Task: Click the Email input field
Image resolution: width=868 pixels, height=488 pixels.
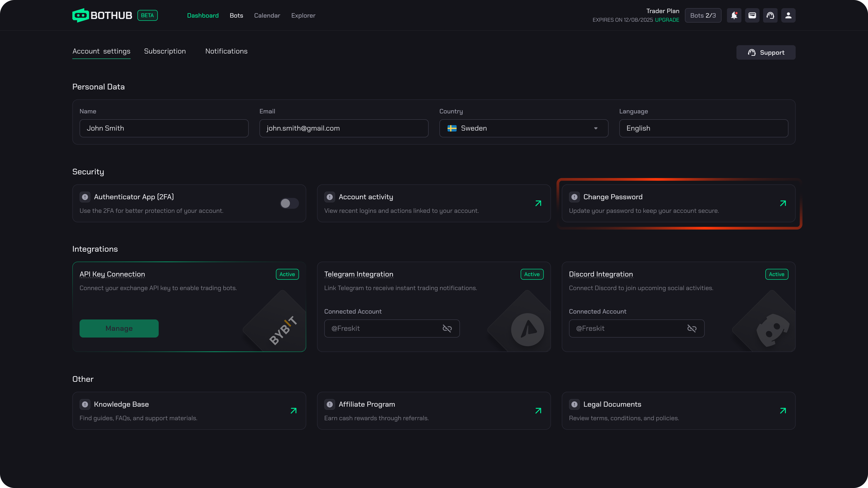Action: coord(344,128)
